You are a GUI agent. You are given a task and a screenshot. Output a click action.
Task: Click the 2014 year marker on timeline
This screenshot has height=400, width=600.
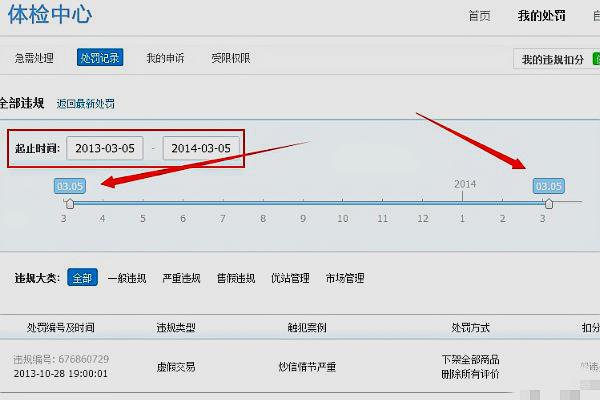[x=465, y=184]
